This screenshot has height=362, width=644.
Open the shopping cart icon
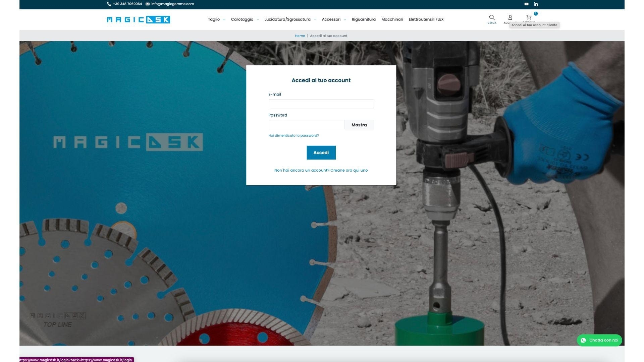click(529, 17)
